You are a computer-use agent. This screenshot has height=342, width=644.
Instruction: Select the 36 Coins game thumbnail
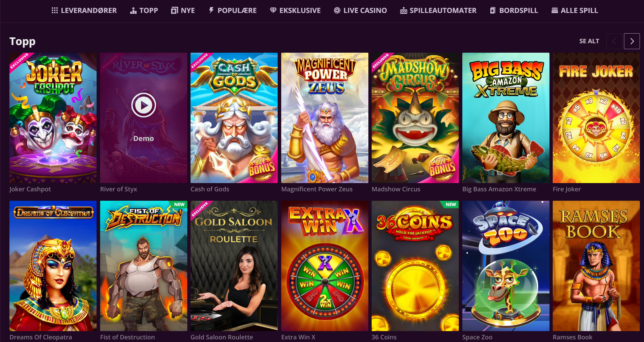click(415, 266)
